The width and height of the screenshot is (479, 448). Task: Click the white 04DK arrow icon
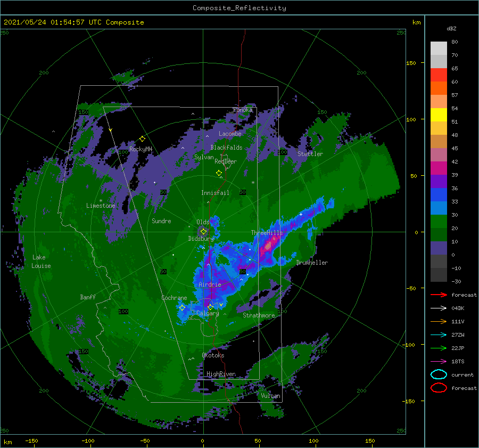coord(439,308)
